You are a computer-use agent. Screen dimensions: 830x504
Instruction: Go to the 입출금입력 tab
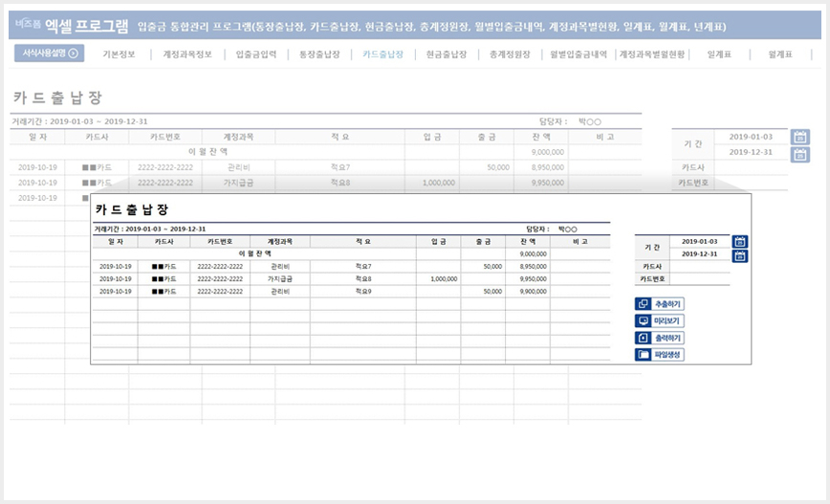(256, 54)
